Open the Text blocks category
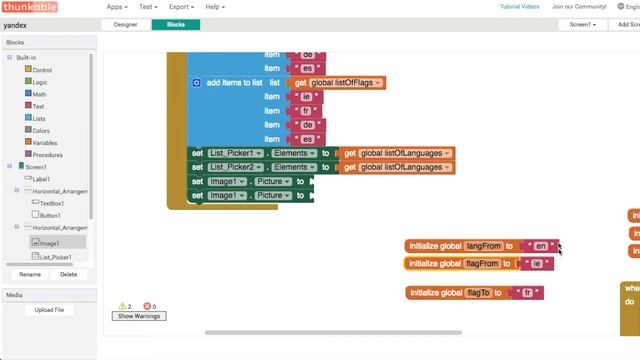Image resolution: width=640 pixels, height=360 pixels. (34, 106)
